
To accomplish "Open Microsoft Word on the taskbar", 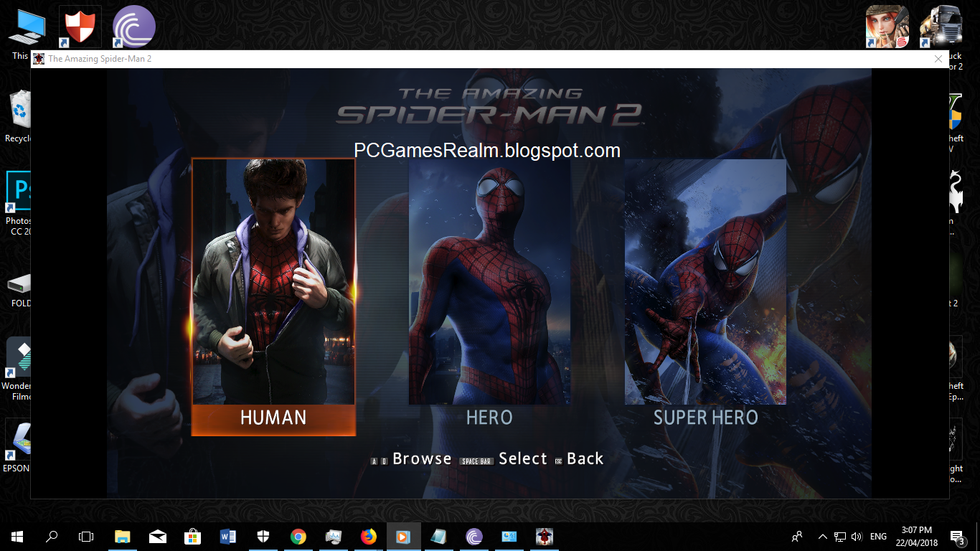I will pyautogui.click(x=228, y=537).
